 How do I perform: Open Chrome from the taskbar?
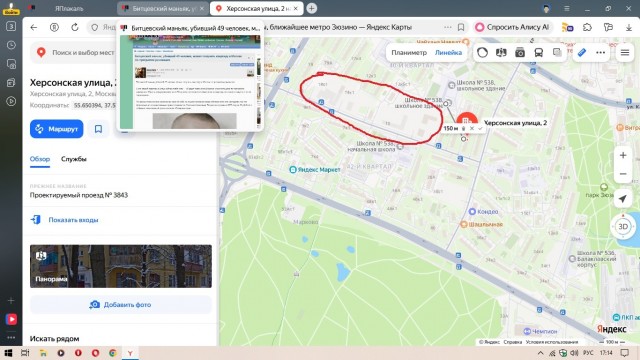coord(113,353)
